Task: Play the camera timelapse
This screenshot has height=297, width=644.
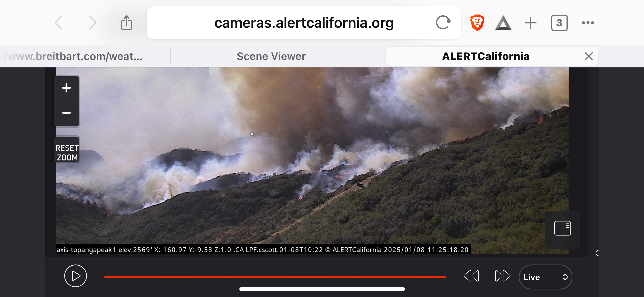Action: coord(76,276)
